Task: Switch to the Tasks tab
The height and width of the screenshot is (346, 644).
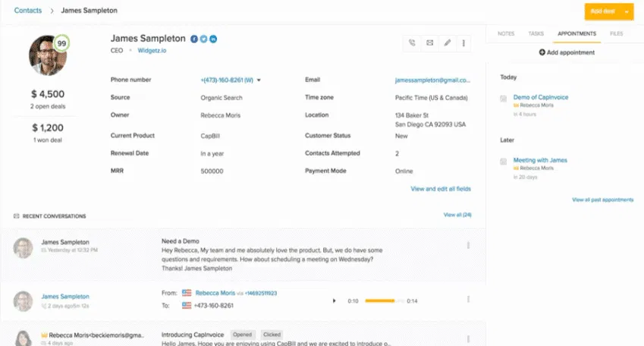Action: (536, 34)
